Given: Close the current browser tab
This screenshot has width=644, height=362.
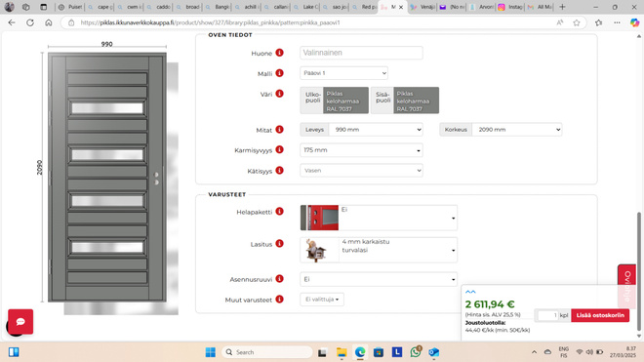Looking at the screenshot, I should tap(401, 7).
